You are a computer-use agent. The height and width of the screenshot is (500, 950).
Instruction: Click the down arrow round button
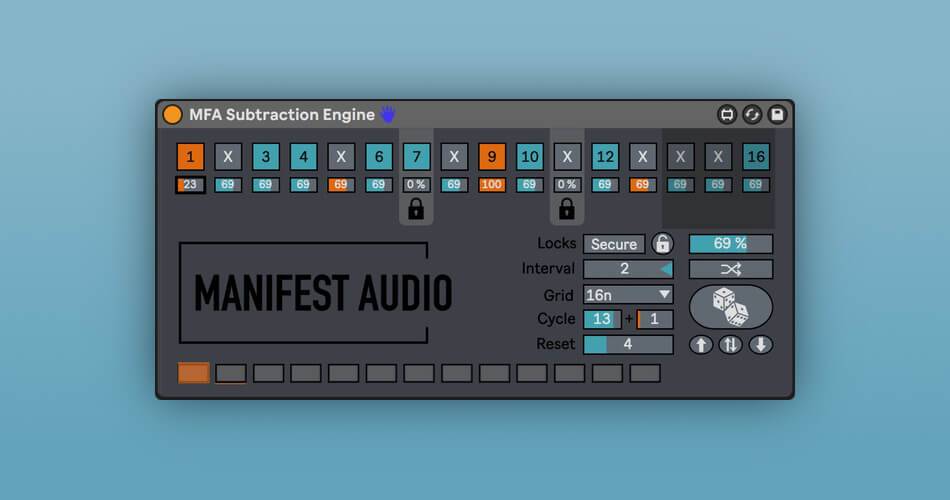(x=760, y=345)
